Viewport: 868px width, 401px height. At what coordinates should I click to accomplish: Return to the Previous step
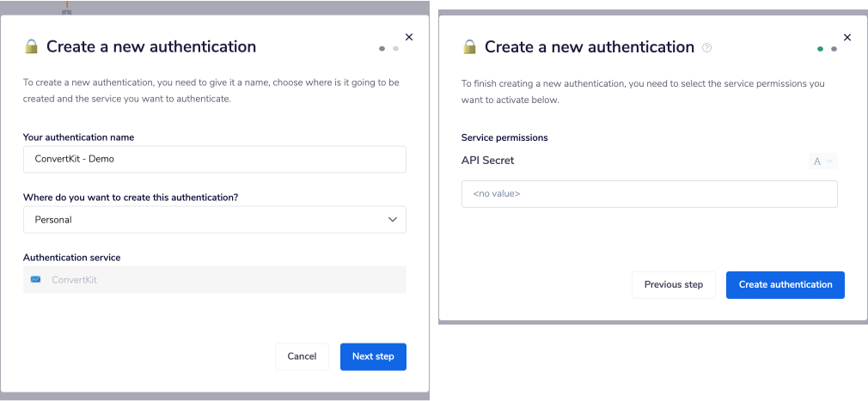click(674, 285)
